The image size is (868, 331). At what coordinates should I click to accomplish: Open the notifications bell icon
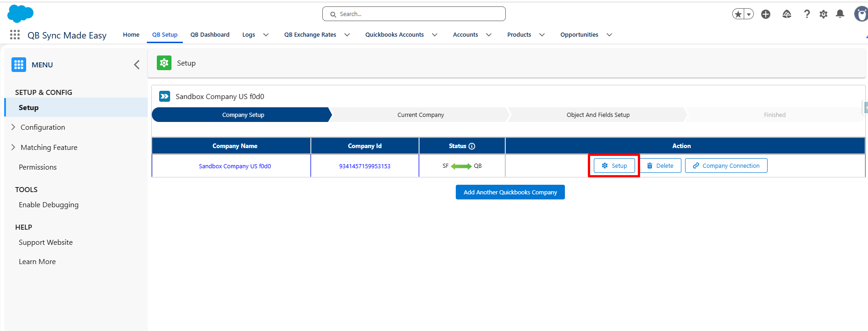pyautogui.click(x=840, y=14)
